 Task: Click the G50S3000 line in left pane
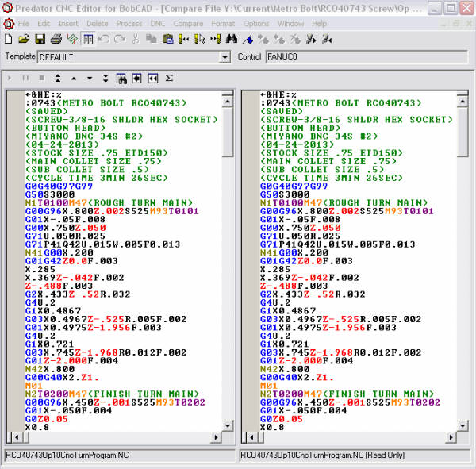click(x=50, y=194)
